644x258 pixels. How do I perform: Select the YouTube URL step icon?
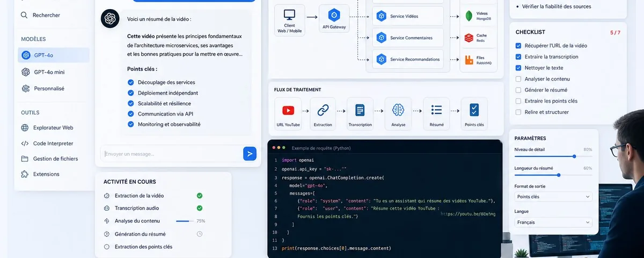[x=288, y=110]
